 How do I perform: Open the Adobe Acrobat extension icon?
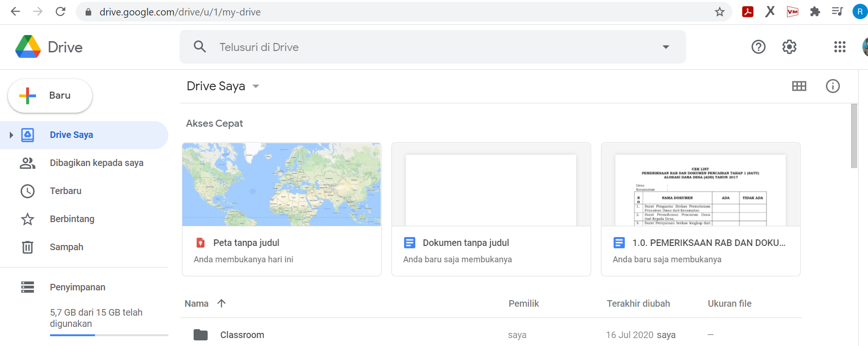748,12
